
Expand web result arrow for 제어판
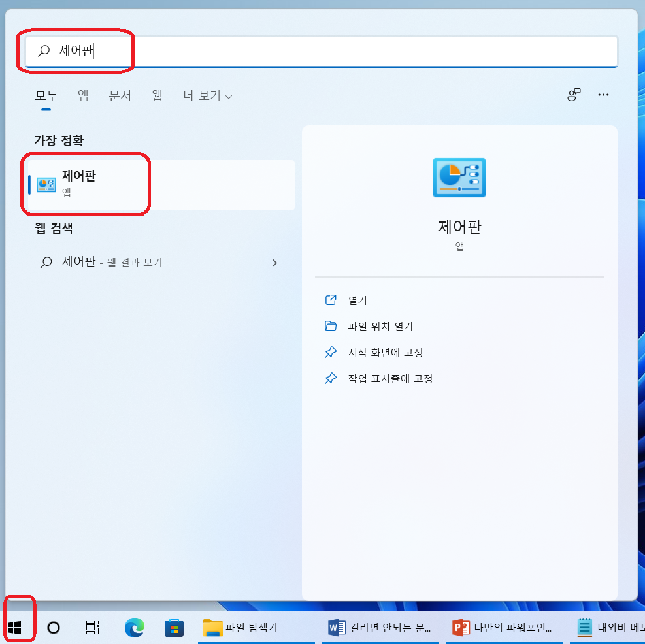coord(274,263)
